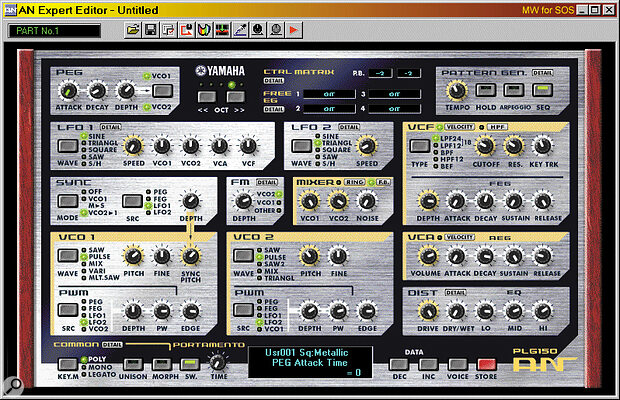Click the LFO 1 WAVE selector button
This screenshot has height=400, width=620.
pyautogui.click(x=68, y=146)
